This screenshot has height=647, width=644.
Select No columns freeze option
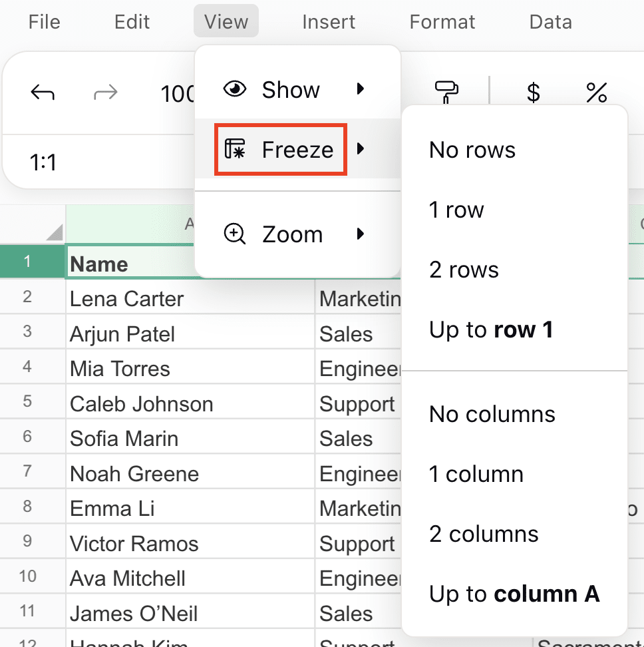tap(492, 414)
